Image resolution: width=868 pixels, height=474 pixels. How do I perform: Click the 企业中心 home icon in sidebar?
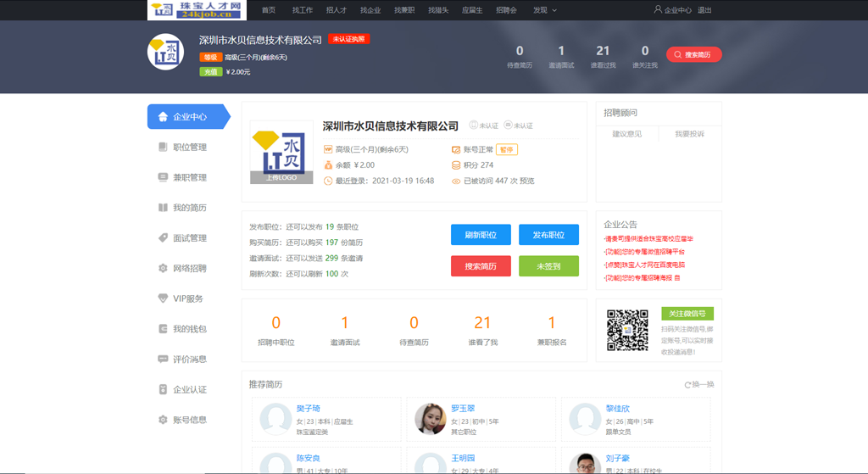click(x=163, y=116)
